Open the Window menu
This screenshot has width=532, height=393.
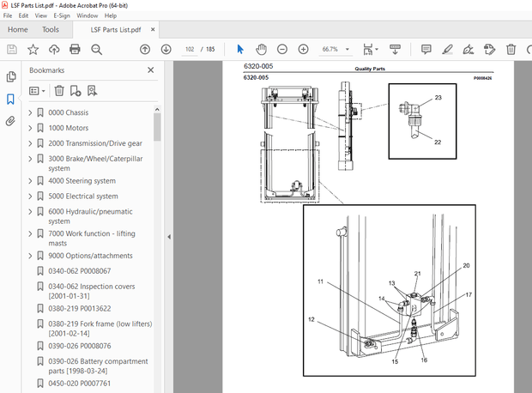88,15
